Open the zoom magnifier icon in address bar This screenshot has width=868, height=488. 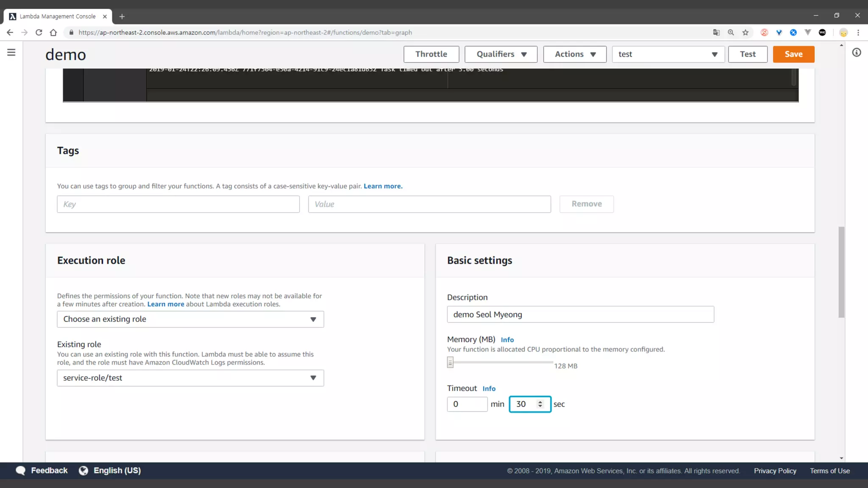pos(731,33)
